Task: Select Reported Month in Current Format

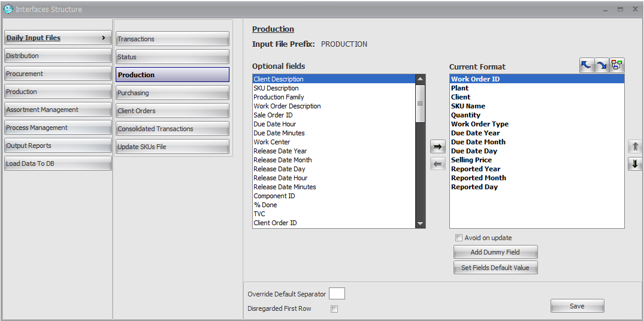Action: point(537,178)
